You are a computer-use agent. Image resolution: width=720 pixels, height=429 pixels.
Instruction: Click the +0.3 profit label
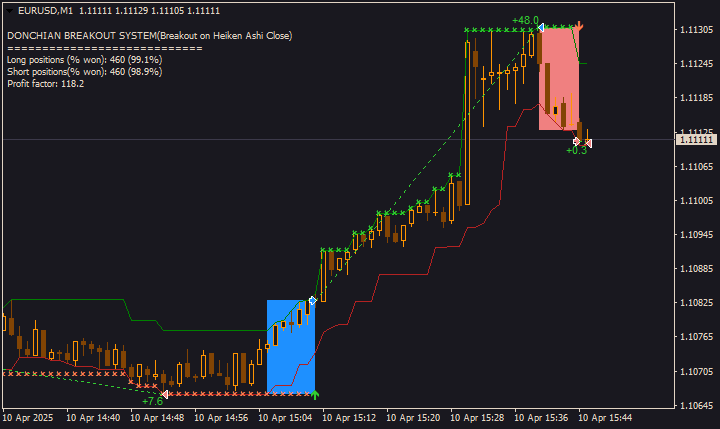pyautogui.click(x=576, y=151)
